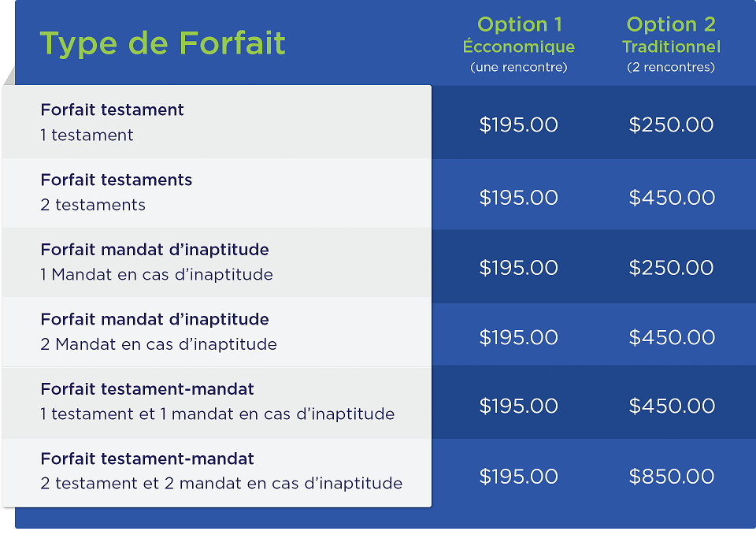Click $450.00 for 1 testament et 1 mandat

[672, 406]
